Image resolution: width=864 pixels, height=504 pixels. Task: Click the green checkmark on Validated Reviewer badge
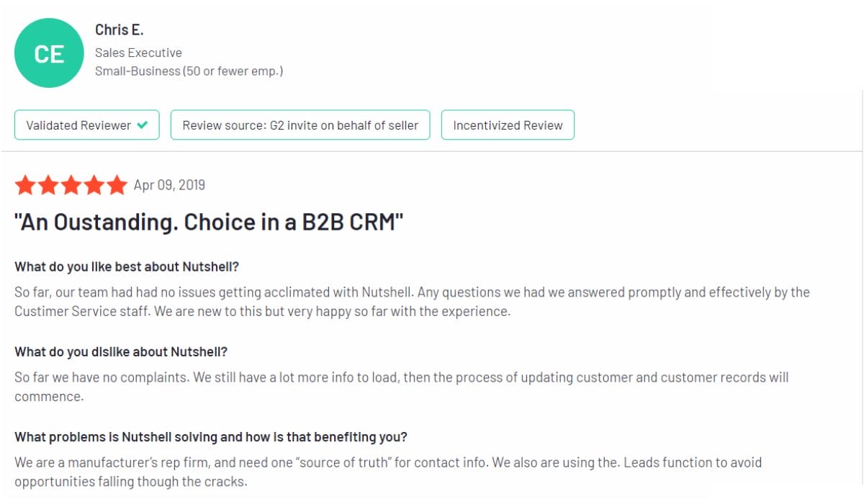144,125
